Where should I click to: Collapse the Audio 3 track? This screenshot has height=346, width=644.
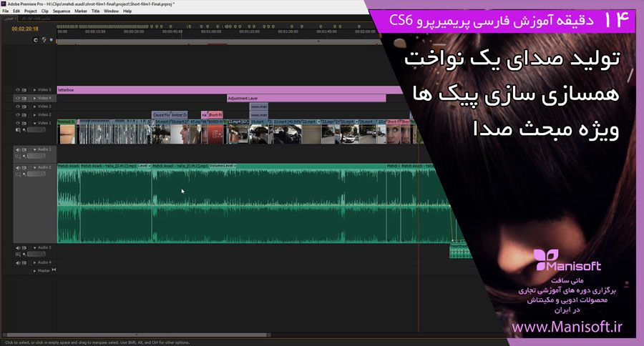34,248
